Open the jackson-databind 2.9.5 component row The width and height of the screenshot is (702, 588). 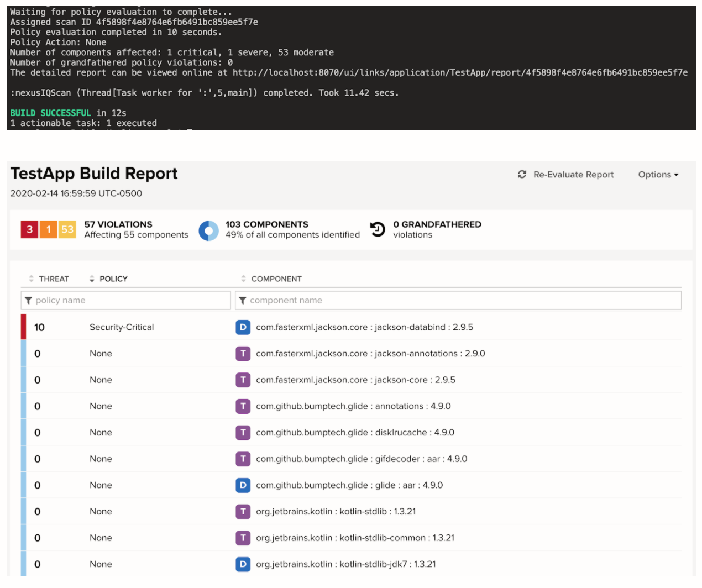point(364,327)
